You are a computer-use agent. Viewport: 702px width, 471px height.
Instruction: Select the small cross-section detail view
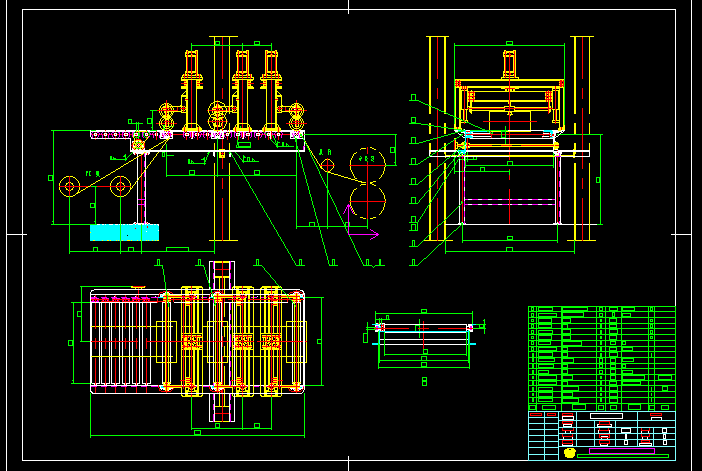pyautogui.click(x=425, y=335)
